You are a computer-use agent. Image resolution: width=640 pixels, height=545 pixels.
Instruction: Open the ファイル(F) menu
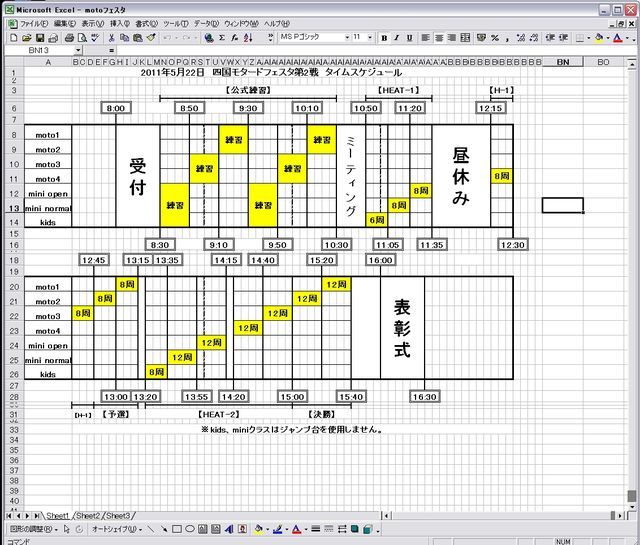tap(32, 22)
